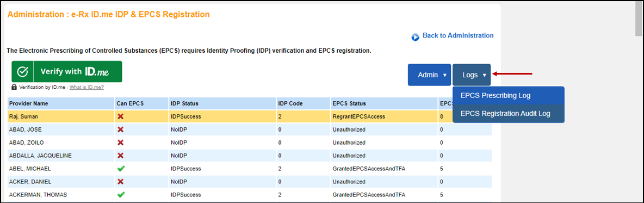Open EPCS Registration Audit Log entry
Image resolution: width=644 pixels, height=203 pixels.
click(x=509, y=114)
